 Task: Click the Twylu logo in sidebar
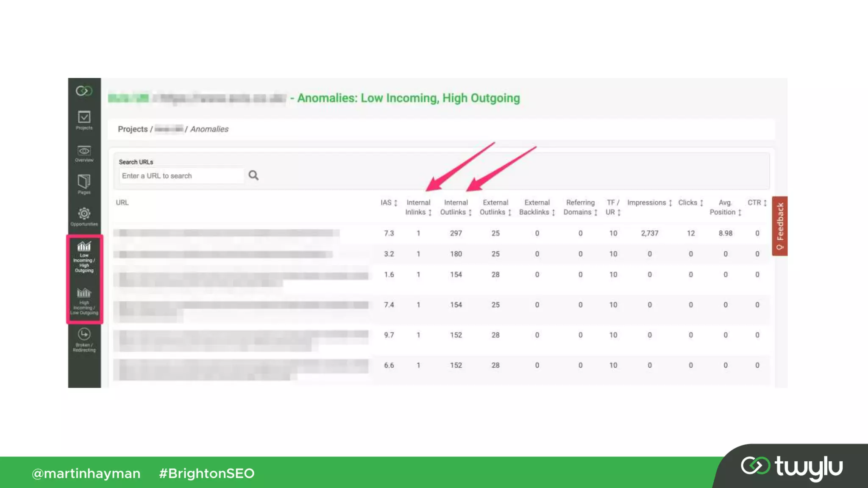(x=84, y=91)
